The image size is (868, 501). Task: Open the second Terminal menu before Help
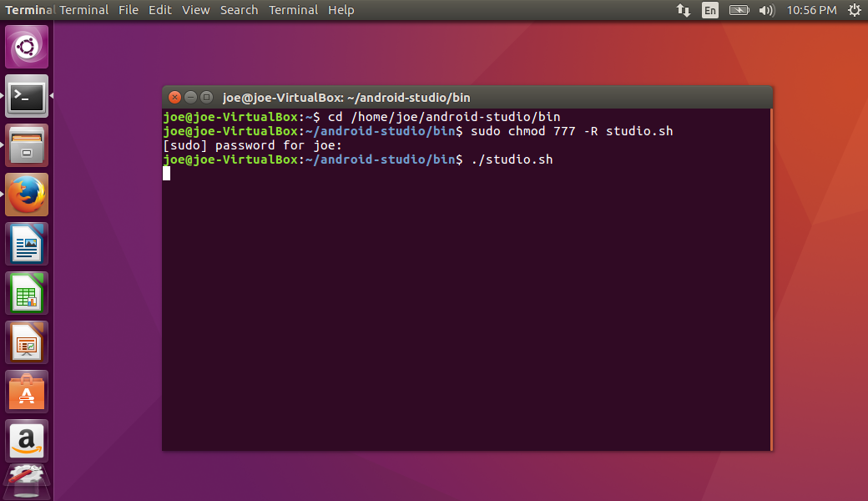click(294, 10)
